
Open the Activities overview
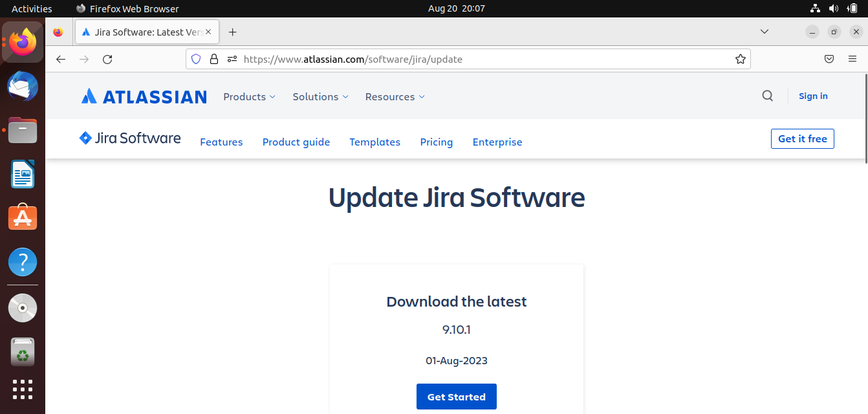click(x=31, y=8)
